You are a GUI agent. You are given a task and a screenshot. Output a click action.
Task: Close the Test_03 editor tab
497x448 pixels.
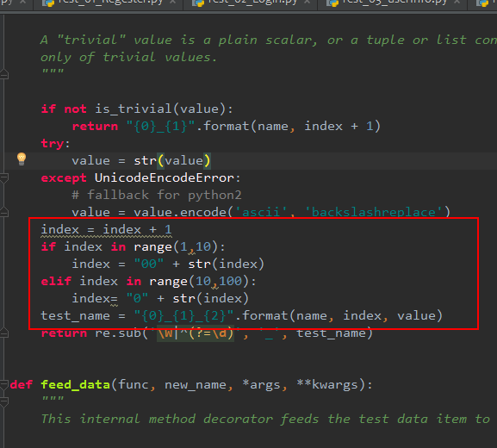[457, 3]
